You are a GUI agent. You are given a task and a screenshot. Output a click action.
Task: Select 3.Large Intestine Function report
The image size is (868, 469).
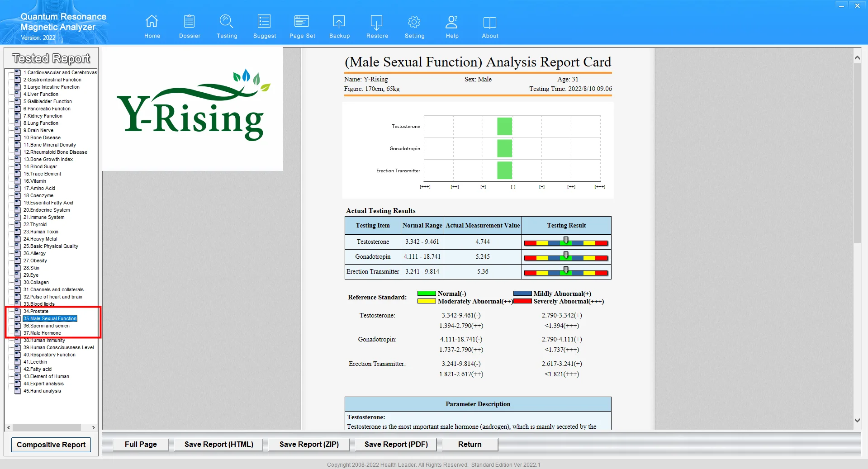52,87
